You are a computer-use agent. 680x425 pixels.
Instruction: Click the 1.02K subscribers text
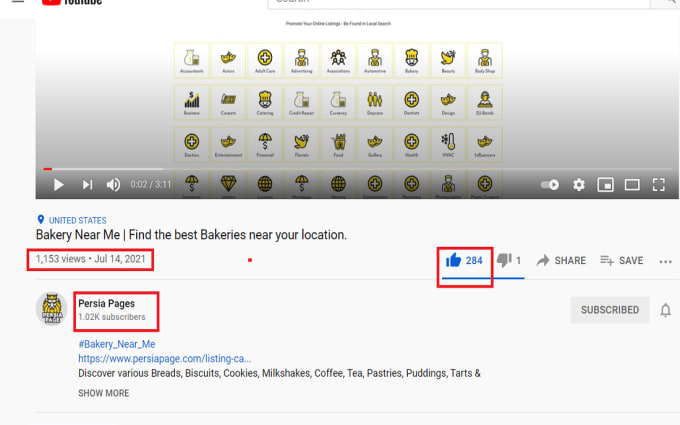(x=111, y=317)
